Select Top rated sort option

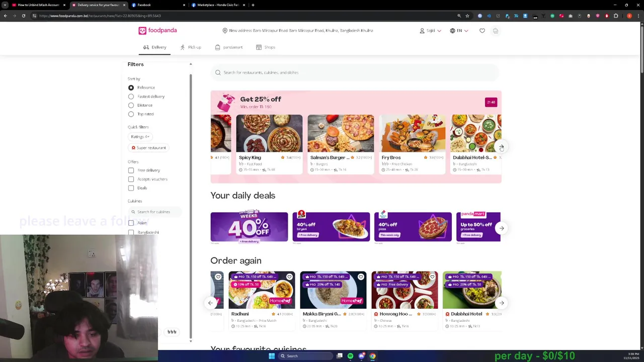[131, 114]
